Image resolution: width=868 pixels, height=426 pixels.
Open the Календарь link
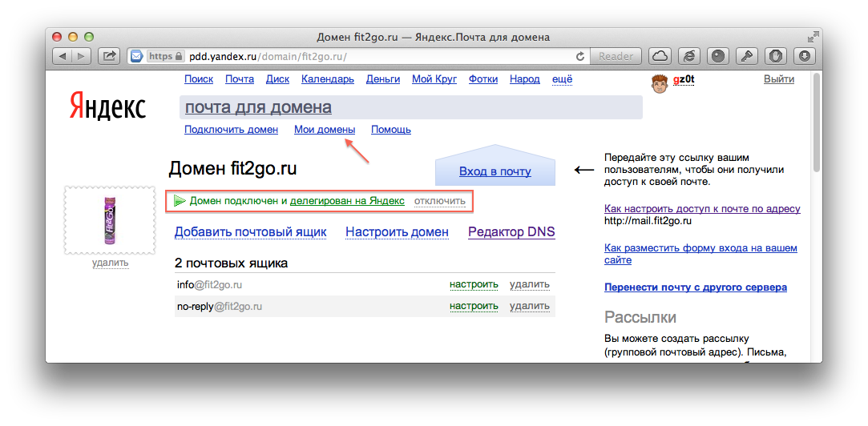328,79
